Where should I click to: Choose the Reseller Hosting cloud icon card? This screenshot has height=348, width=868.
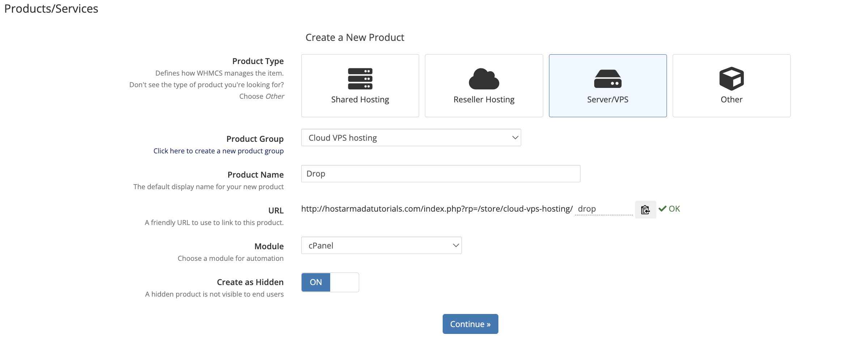[484, 86]
